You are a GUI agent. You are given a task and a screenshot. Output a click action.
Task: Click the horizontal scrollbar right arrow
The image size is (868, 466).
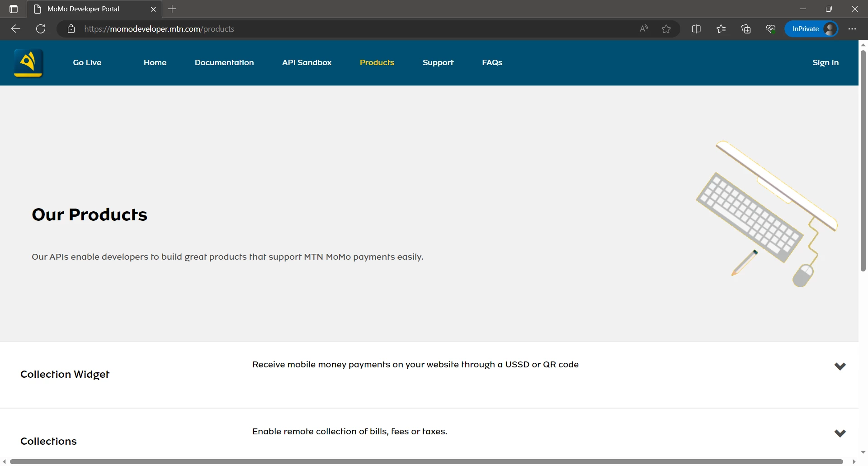pos(854,462)
